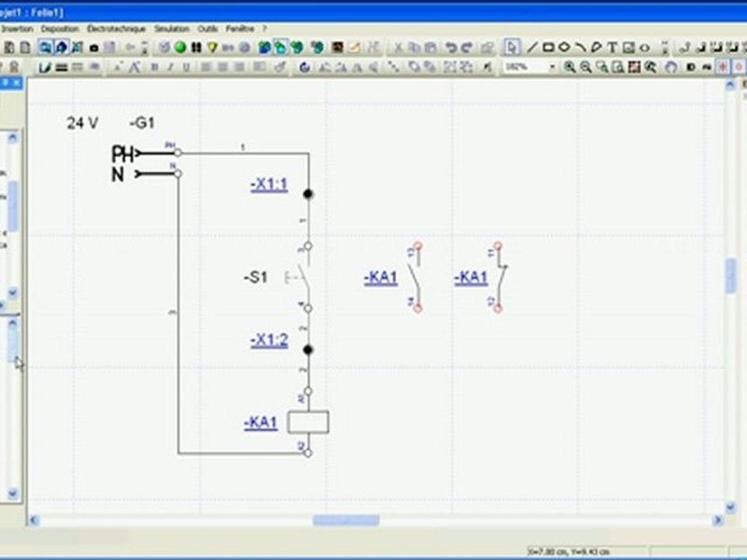
Task: Open the Disposition menu
Action: (x=60, y=29)
